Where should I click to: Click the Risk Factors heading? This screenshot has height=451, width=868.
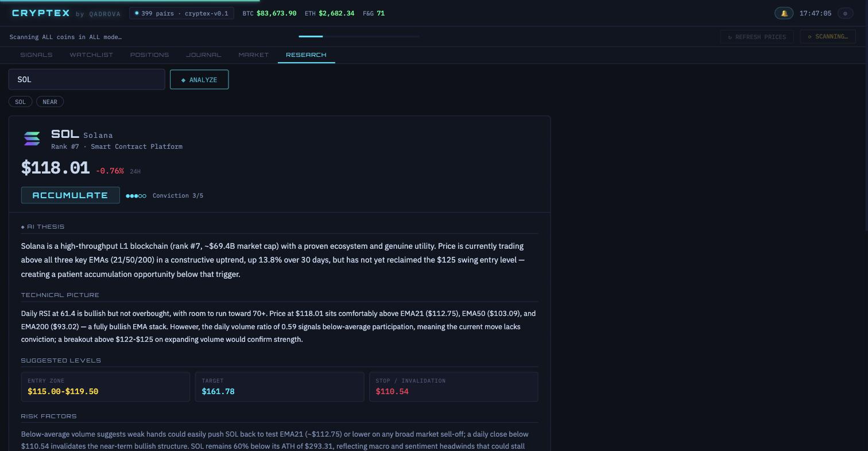tap(49, 417)
